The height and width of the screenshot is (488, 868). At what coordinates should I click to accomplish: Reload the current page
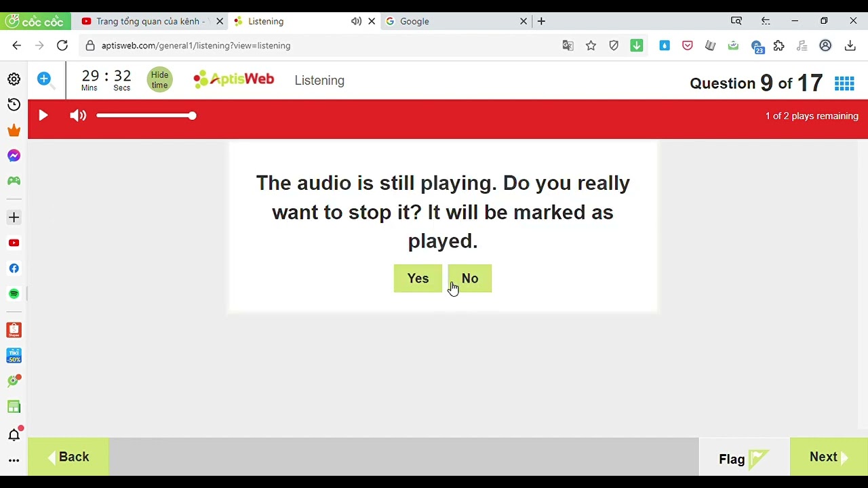pyautogui.click(x=62, y=45)
